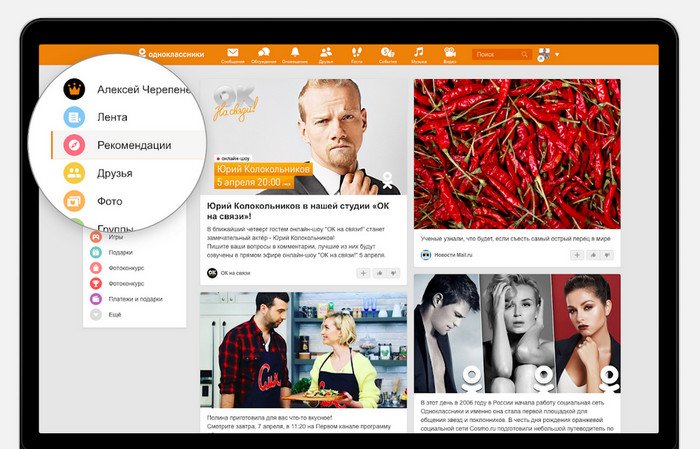Image resolution: width=700 pixels, height=449 pixels.
Task: Open the Игры sidebar label
Action: (x=116, y=237)
